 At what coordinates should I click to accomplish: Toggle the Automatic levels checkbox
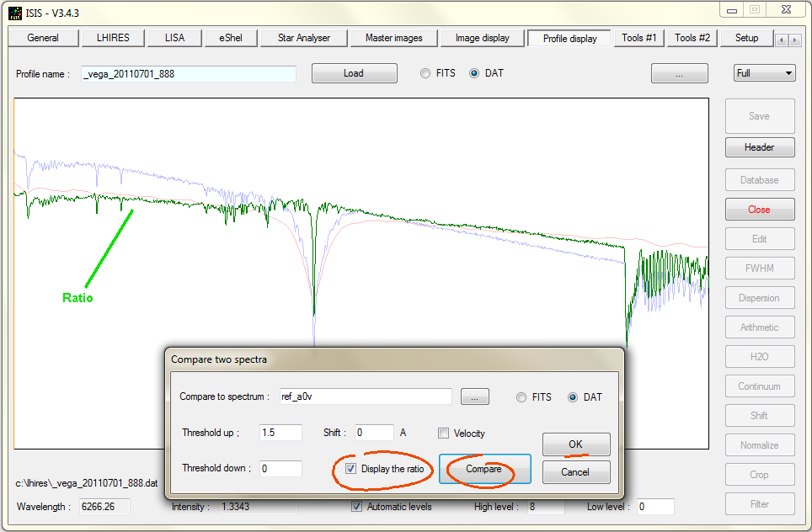click(357, 507)
